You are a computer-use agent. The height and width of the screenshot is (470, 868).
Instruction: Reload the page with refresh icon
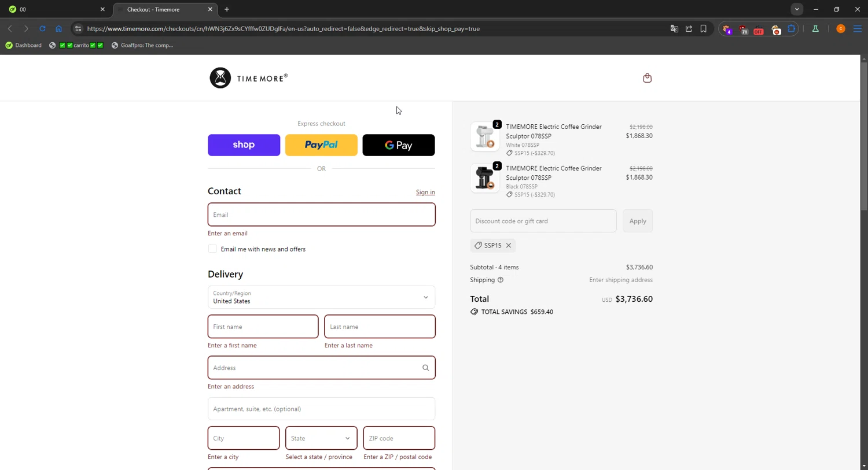(42, 28)
